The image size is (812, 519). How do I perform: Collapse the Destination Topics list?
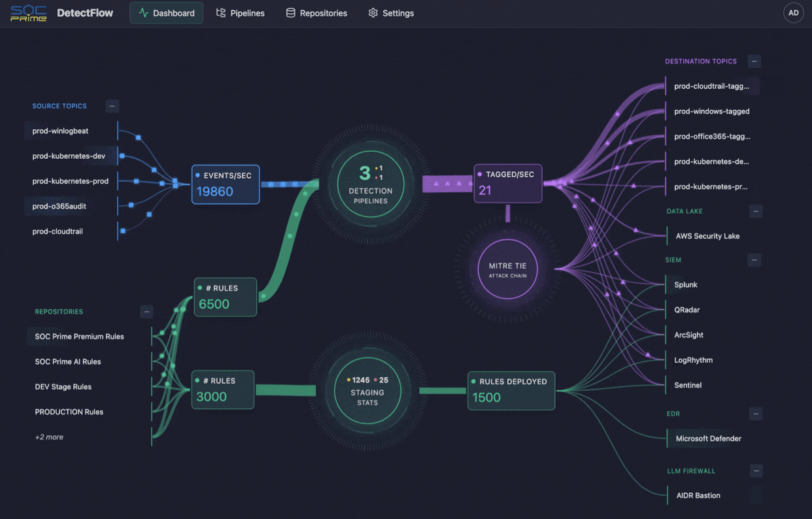click(x=754, y=61)
